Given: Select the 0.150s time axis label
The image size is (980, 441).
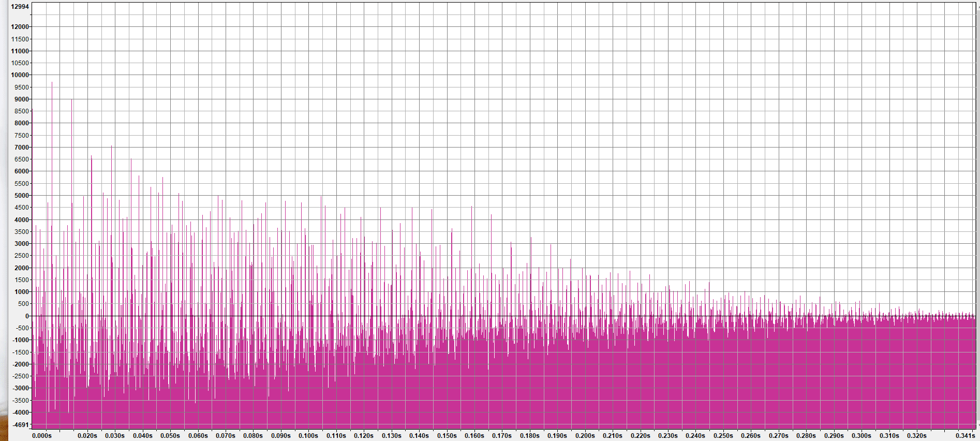Looking at the screenshot, I should 447,436.
